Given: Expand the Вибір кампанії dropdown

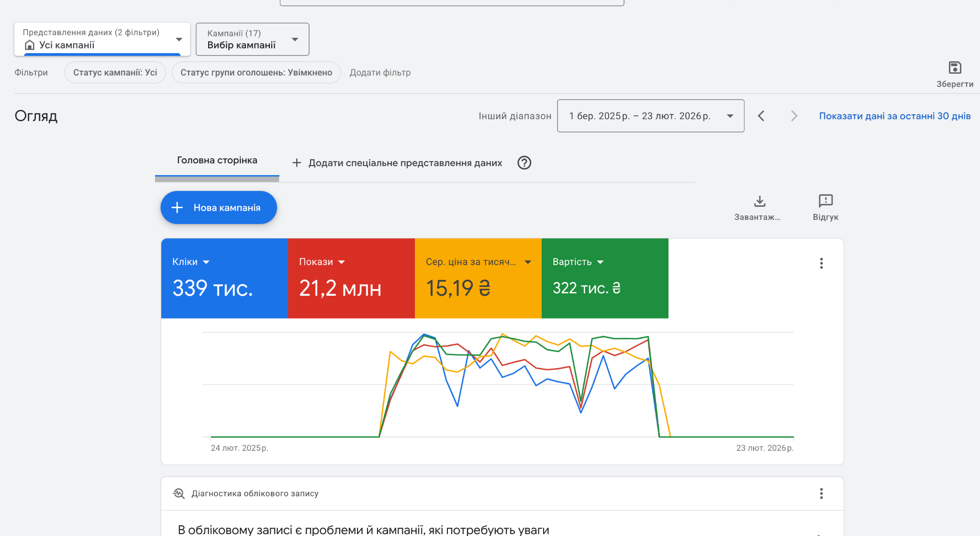Looking at the screenshot, I should click(252, 39).
